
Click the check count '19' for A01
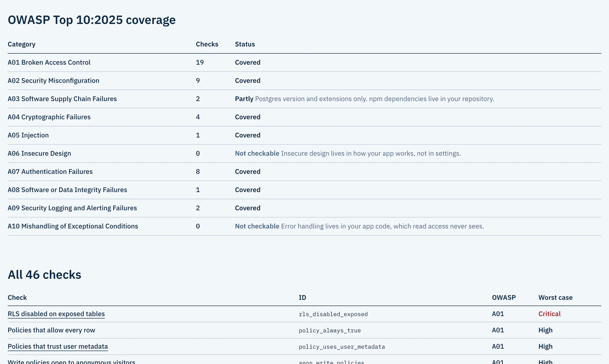pyautogui.click(x=200, y=62)
